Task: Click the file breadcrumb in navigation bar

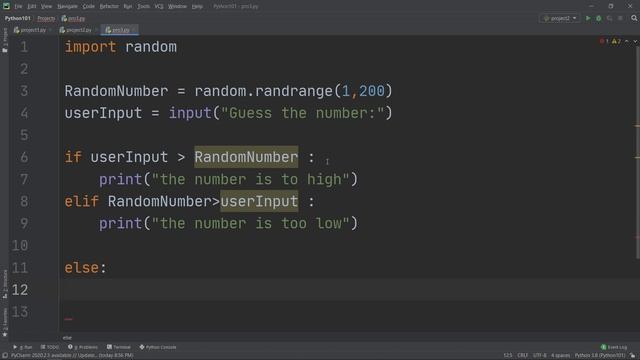Action: pyautogui.click(x=73, y=18)
